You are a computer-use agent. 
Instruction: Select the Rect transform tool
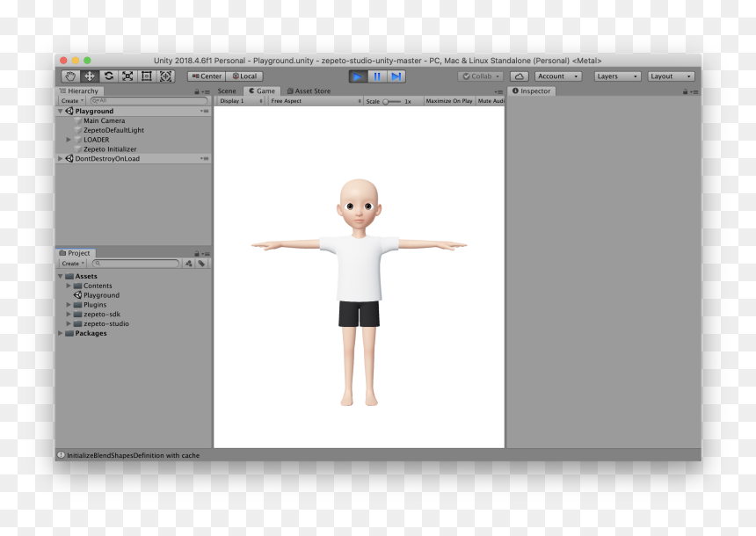[147, 76]
